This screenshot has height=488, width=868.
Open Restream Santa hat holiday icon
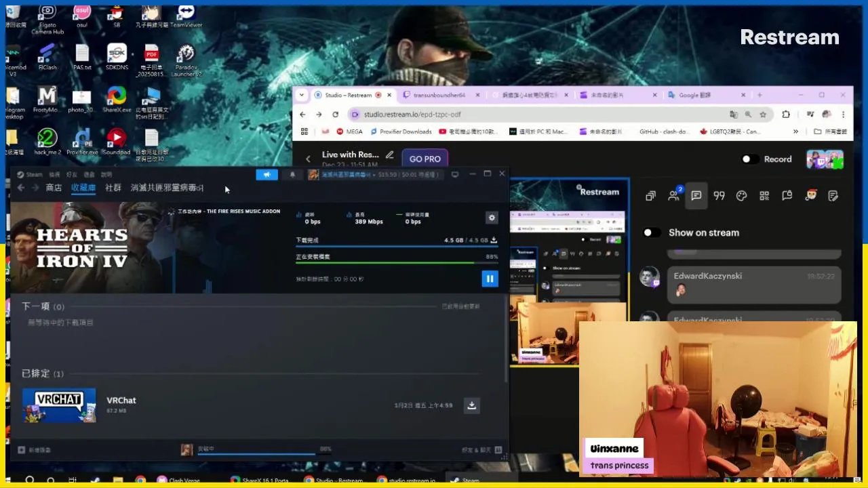coord(811,196)
